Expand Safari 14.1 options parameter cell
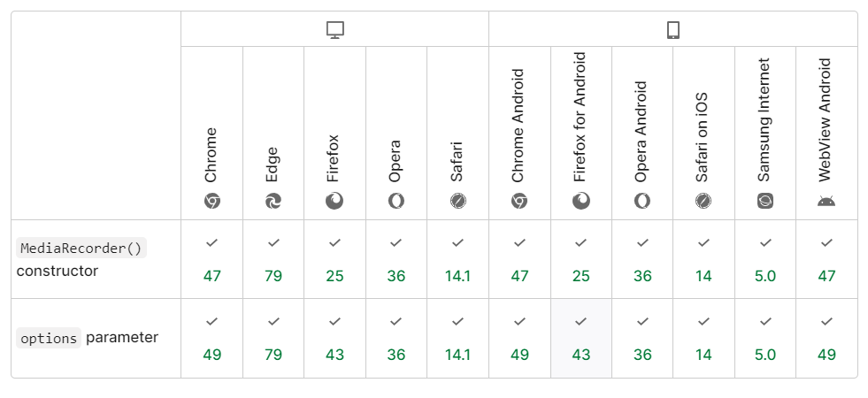The image size is (868, 398). point(457,338)
